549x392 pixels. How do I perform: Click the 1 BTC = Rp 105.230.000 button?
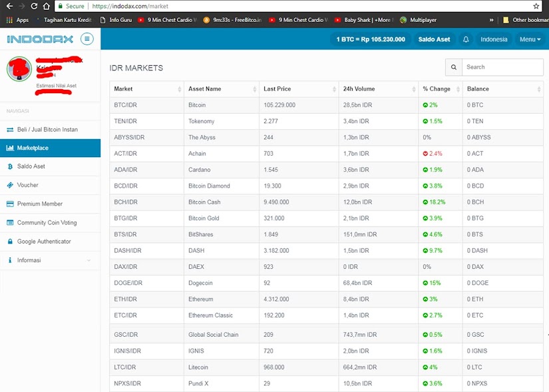[371, 39]
